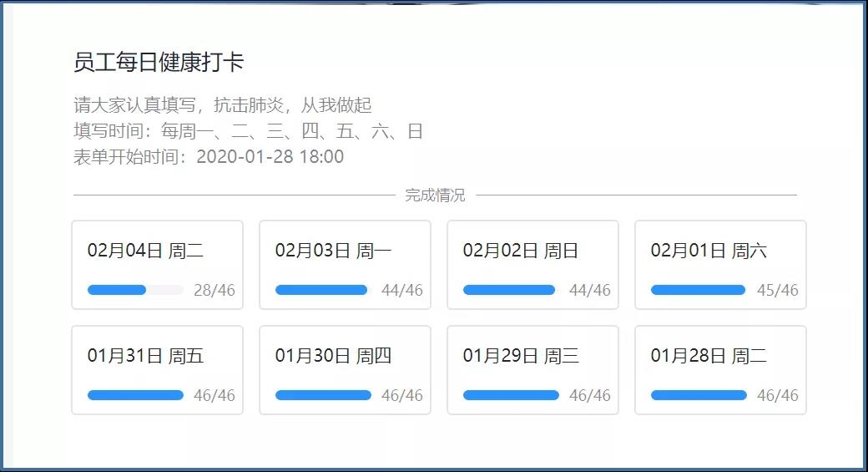Open the 01月28日 周二 card
Image resolution: width=868 pixels, height=472 pixels.
tap(720, 370)
